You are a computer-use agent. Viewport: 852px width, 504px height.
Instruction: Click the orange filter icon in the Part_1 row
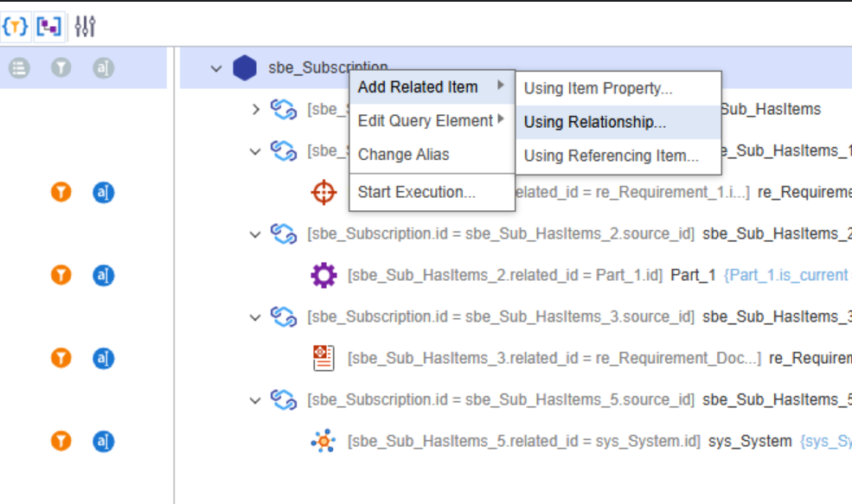click(x=61, y=276)
